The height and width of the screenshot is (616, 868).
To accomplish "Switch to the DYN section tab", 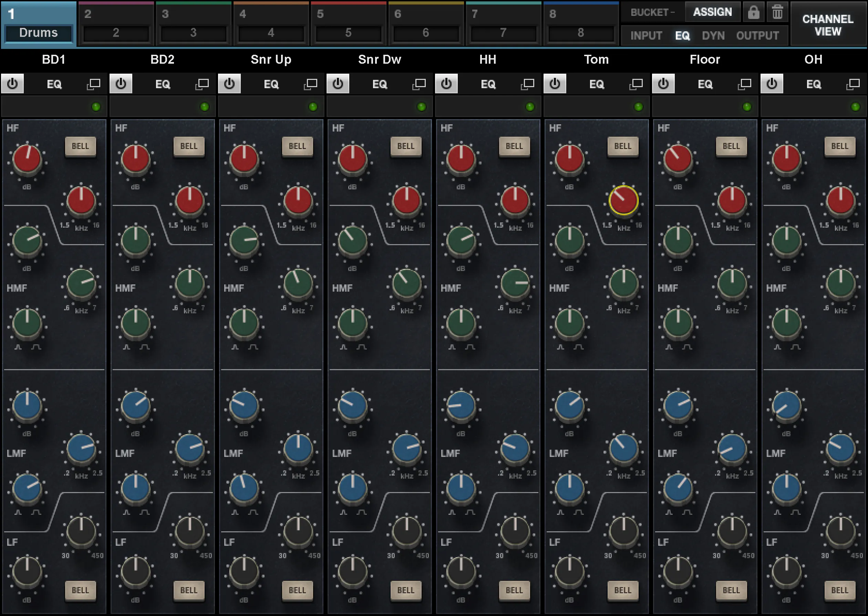I will [x=713, y=36].
